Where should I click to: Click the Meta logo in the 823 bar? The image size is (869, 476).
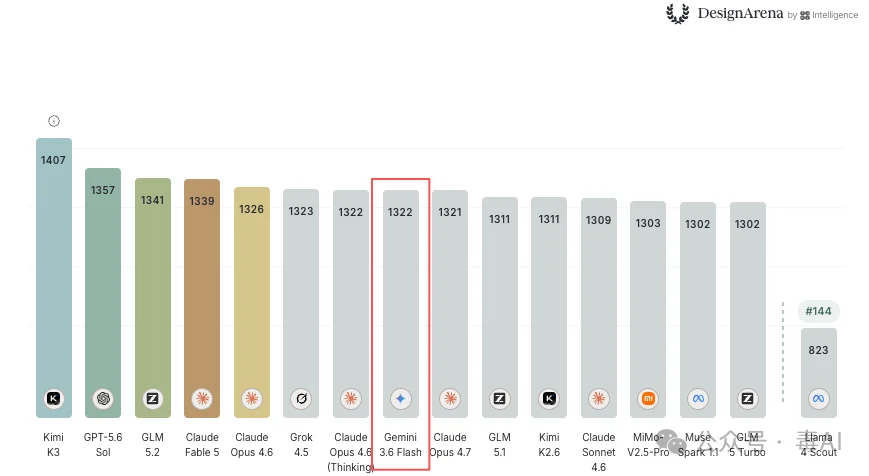coord(819,398)
